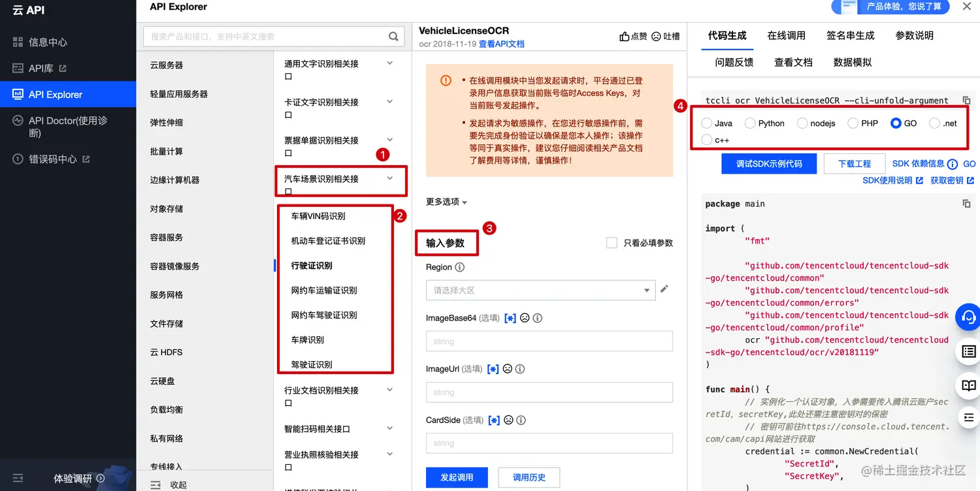This screenshot has width=980, height=491.
Task: Switch to 参数说明 tab
Action: click(x=914, y=35)
